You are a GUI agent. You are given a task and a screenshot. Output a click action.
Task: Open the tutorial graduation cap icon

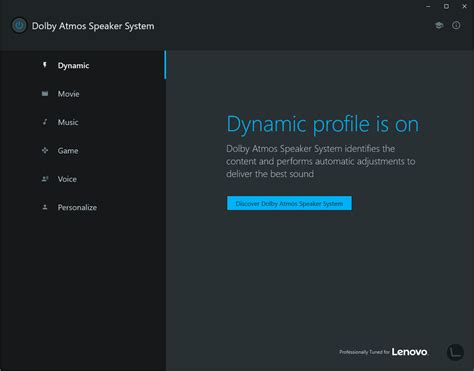point(439,25)
